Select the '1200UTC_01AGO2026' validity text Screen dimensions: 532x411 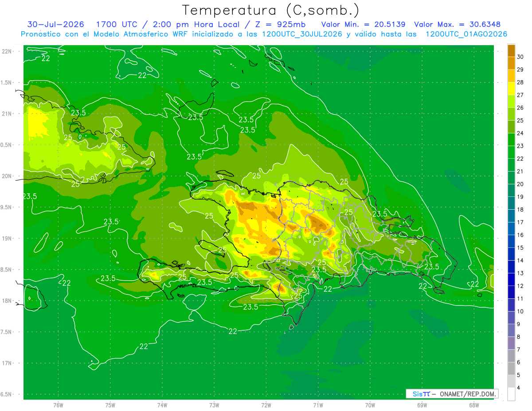click(466, 34)
